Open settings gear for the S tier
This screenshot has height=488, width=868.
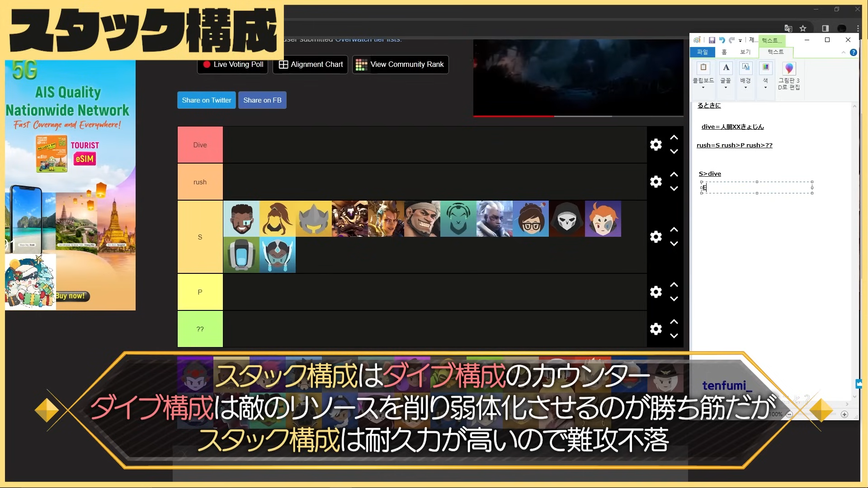click(656, 237)
